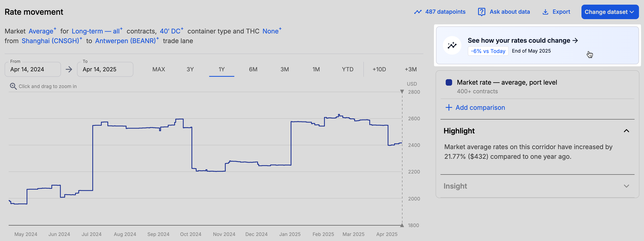644x241 pixels.
Task: Click the Rate movement heading
Action: [34, 12]
